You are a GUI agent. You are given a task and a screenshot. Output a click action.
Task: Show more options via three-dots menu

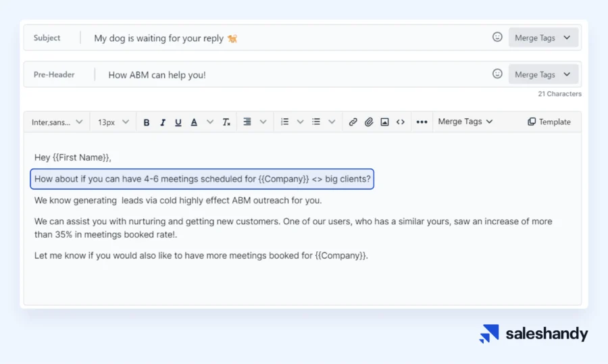(422, 122)
